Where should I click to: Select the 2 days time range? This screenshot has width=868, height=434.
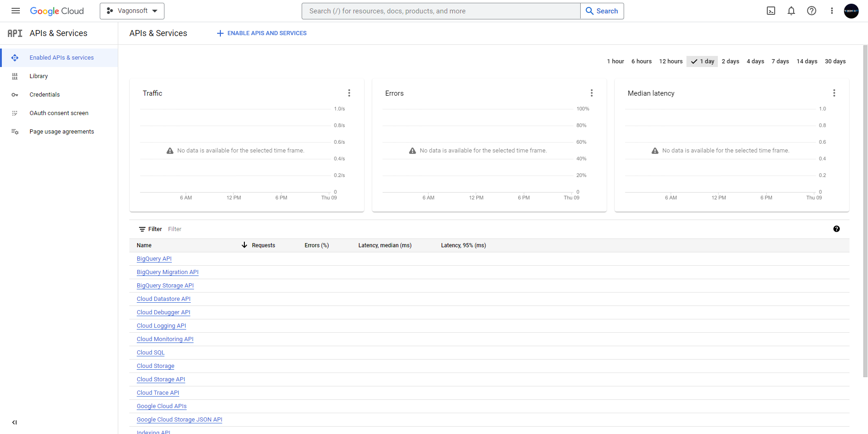[x=730, y=61]
